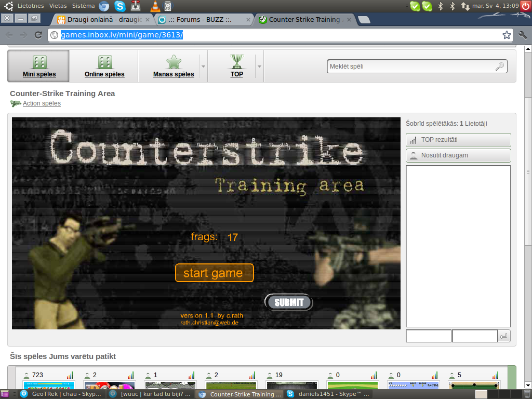Click the second green checkmark tray icon
This screenshot has height=399, width=532.
pos(427,6)
